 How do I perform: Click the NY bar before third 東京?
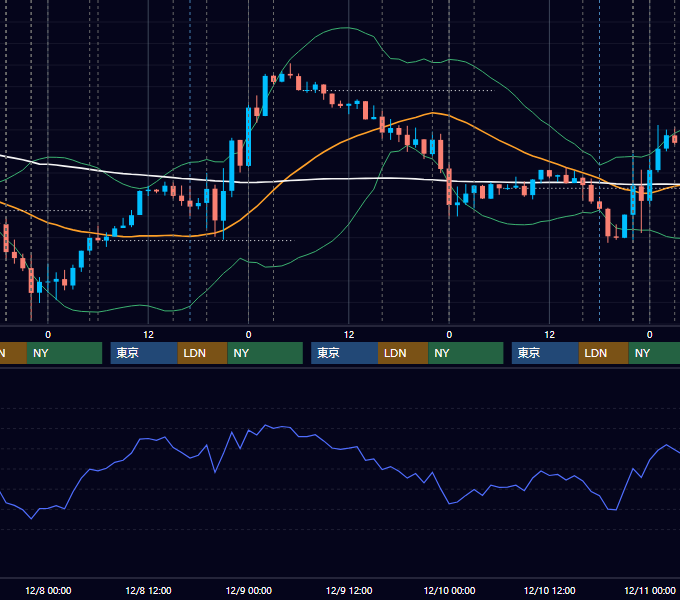pos(466,353)
